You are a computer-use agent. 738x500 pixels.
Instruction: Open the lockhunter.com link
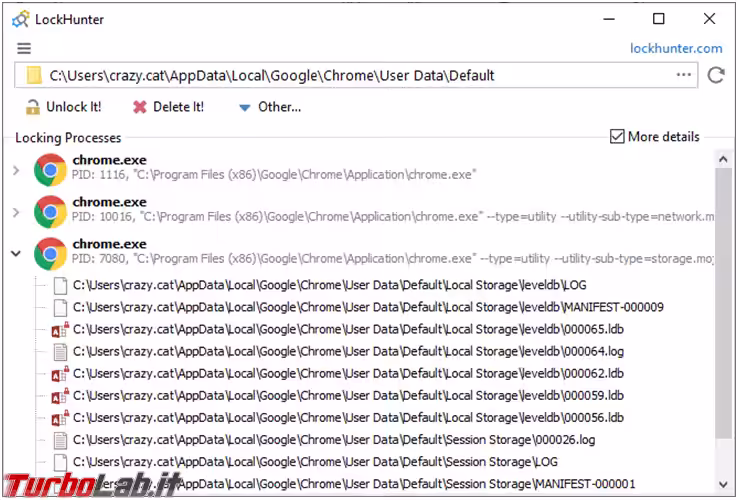[676, 48]
